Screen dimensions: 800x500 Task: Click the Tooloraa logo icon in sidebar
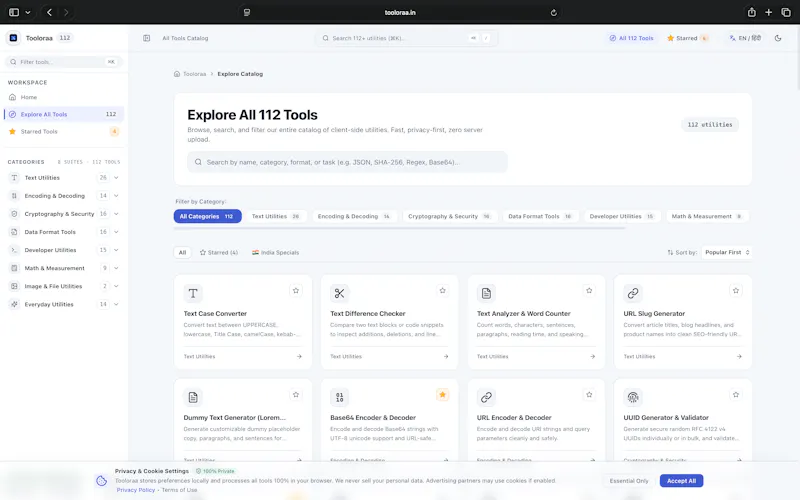[13, 38]
